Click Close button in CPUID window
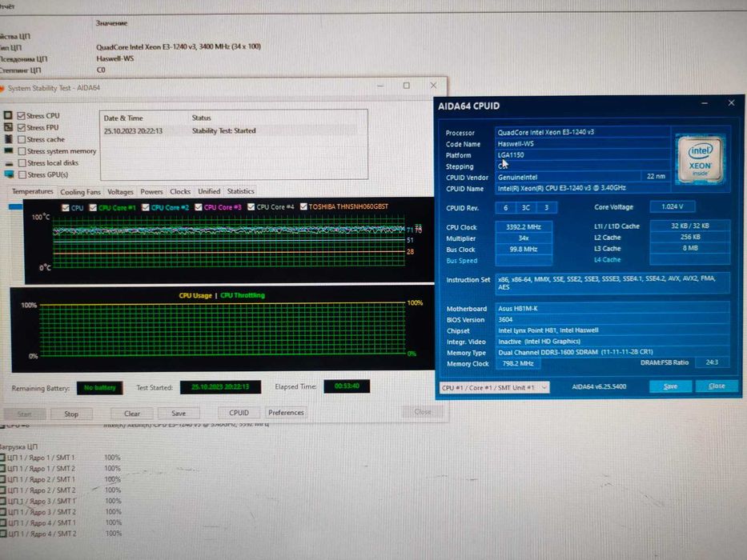747x560 pixels. coord(717,386)
